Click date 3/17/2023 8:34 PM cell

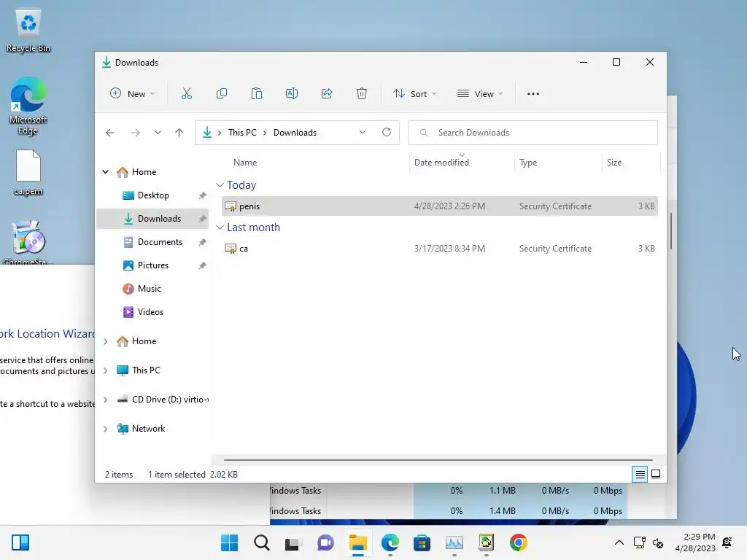(449, 249)
